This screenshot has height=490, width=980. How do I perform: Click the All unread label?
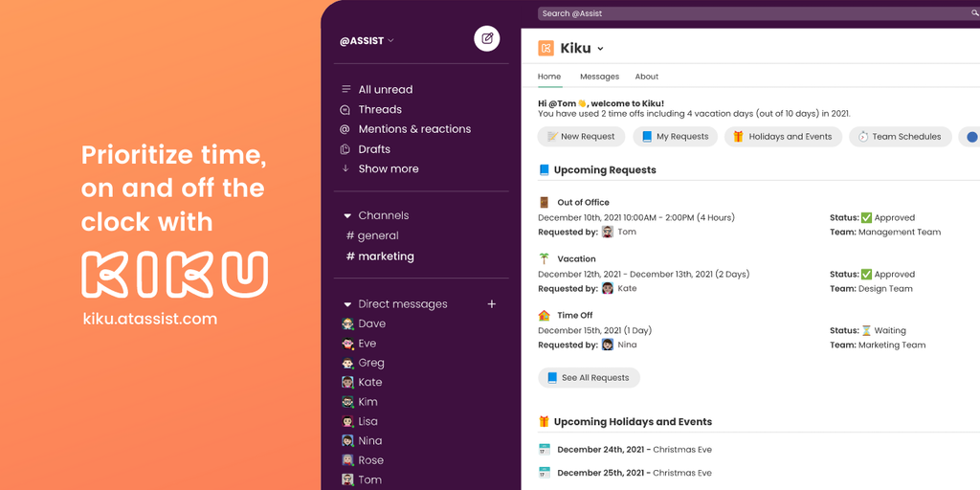point(386,89)
